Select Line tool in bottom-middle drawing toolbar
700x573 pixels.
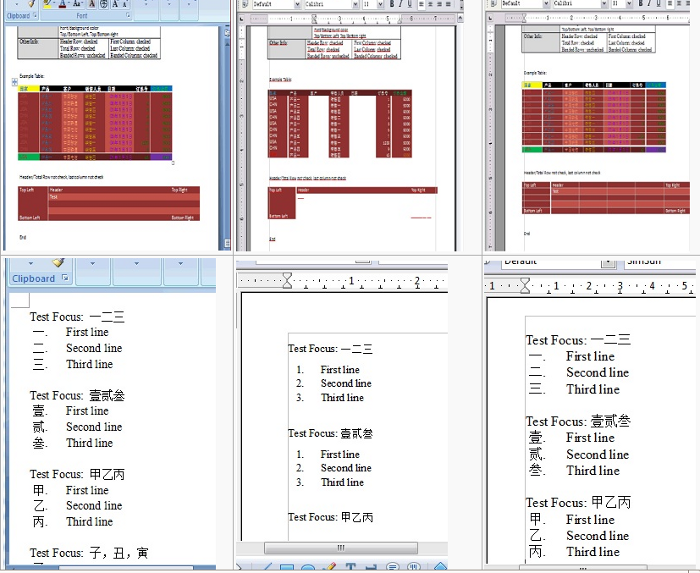click(266, 568)
